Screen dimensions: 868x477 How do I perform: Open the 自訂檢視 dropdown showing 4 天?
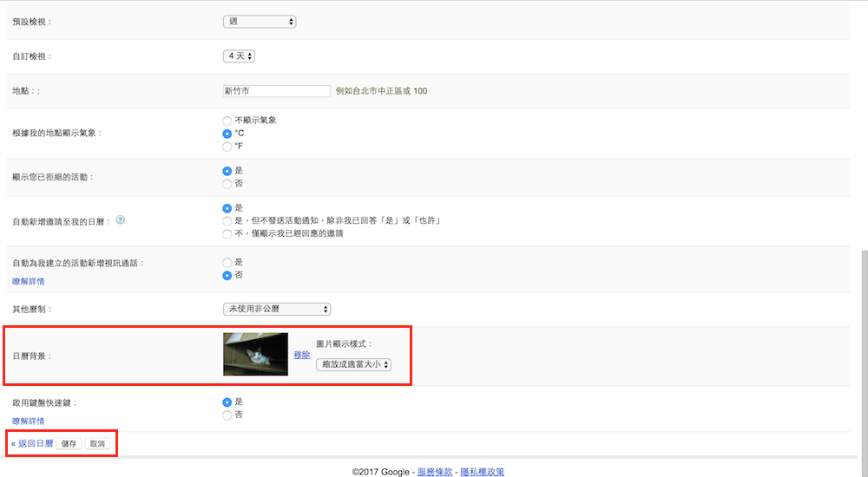click(239, 56)
